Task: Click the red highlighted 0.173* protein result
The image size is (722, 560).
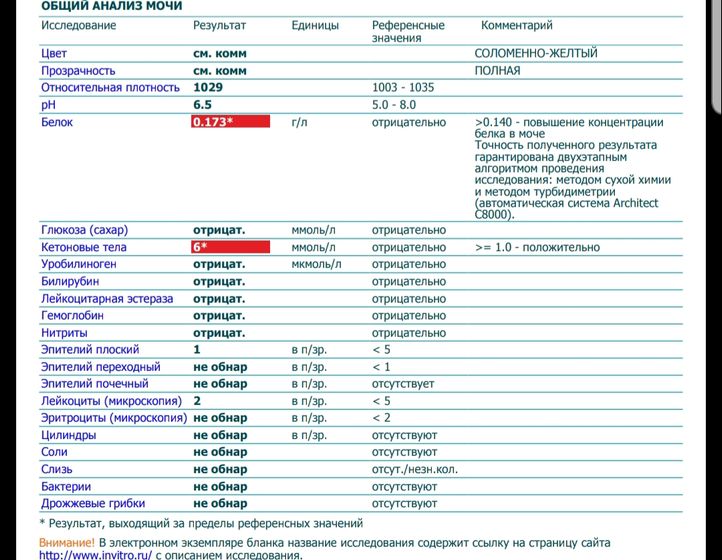Action: coord(231,122)
